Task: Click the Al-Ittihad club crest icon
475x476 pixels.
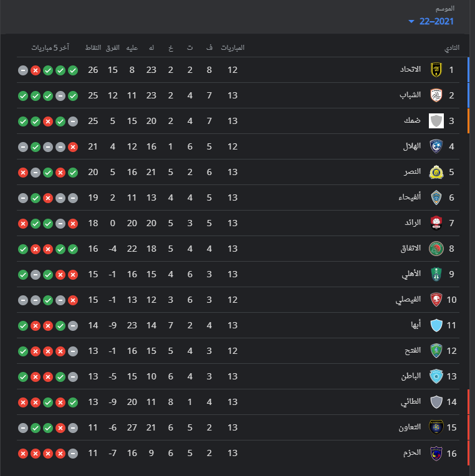Action: coord(436,70)
